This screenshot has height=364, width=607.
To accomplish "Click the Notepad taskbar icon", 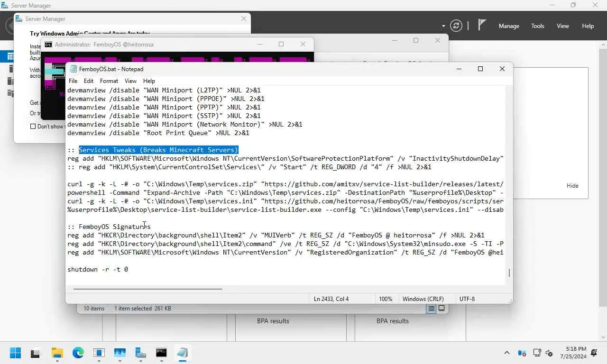I will 182,353.
